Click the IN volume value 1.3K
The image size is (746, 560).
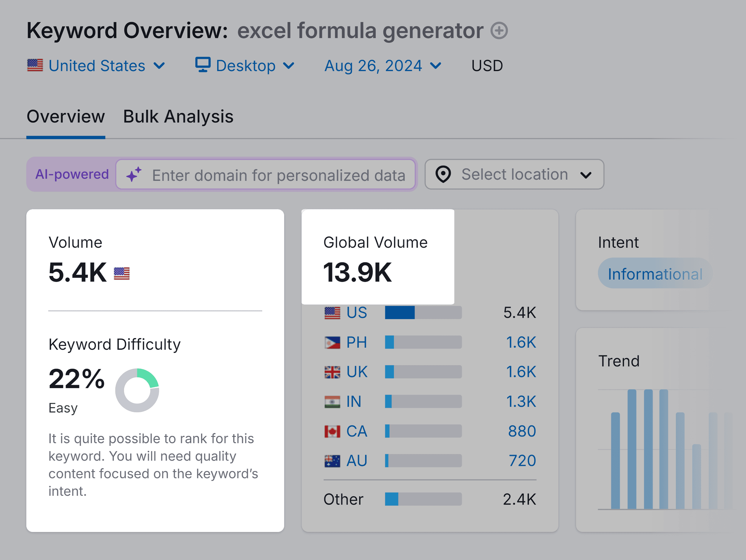[x=521, y=402]
